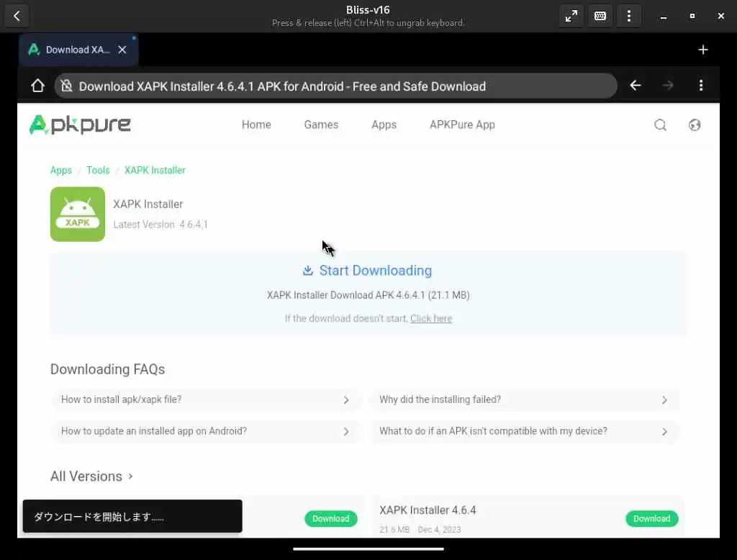Close the Download XAPK browser tab
This screenshot has width=737, height=560.
(x=122, y=50)
